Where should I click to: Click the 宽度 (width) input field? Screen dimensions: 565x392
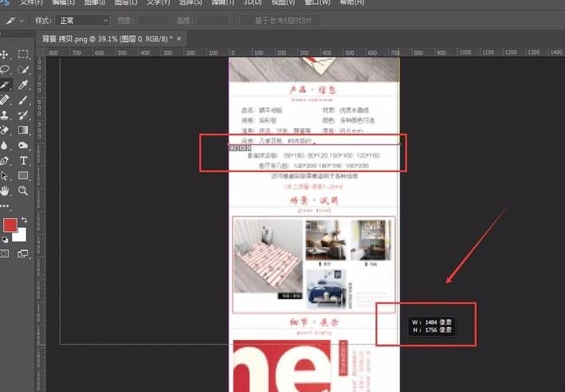coord(153,21)
